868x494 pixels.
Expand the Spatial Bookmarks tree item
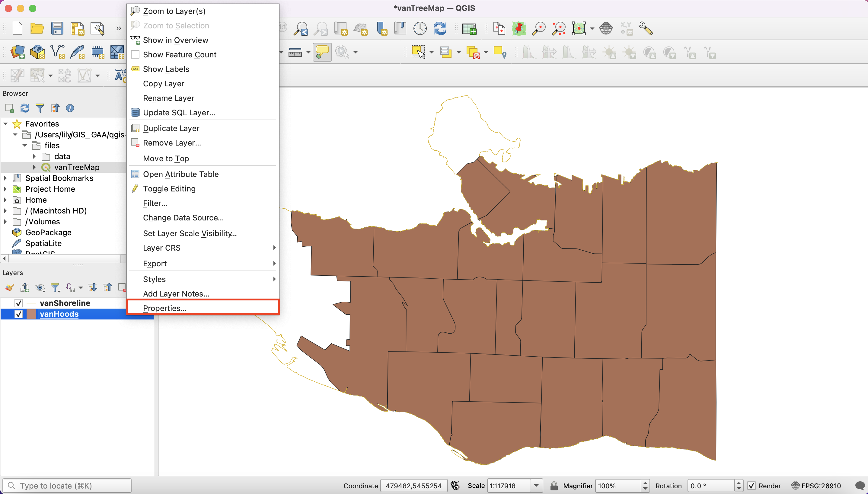5,178
